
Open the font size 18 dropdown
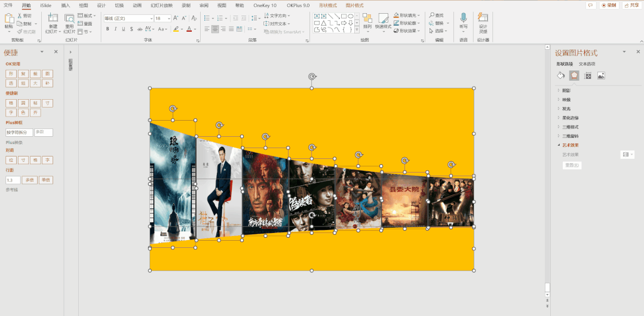click(169, 19)
